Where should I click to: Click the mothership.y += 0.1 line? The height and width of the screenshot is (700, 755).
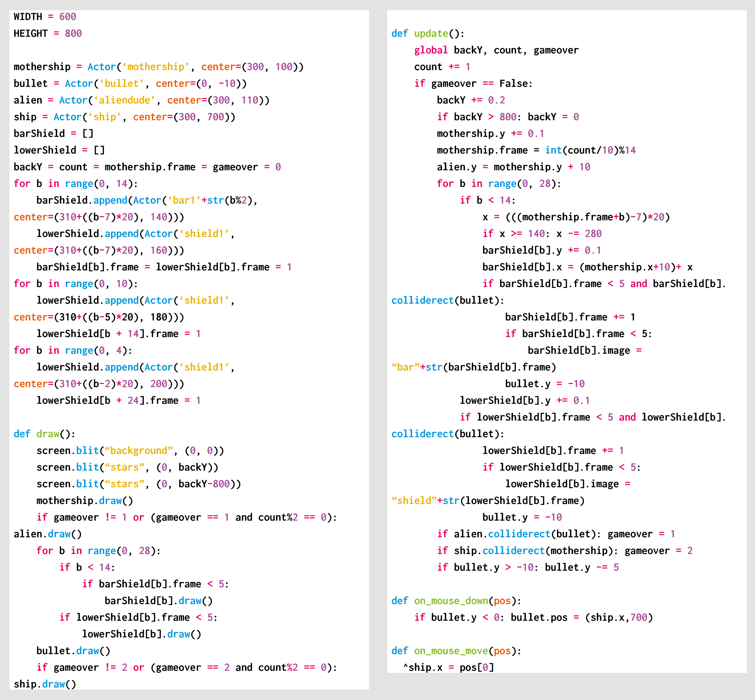pos(490,133)
